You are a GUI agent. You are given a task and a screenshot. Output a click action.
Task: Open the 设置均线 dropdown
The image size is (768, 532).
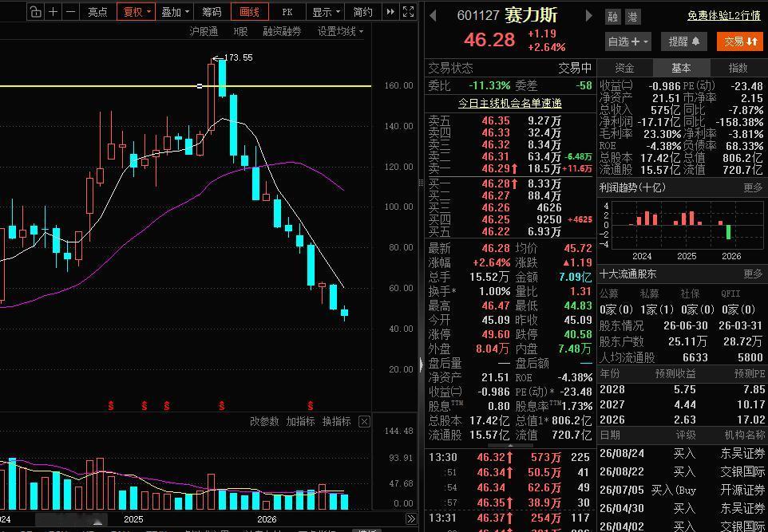(x=340, y=31)
